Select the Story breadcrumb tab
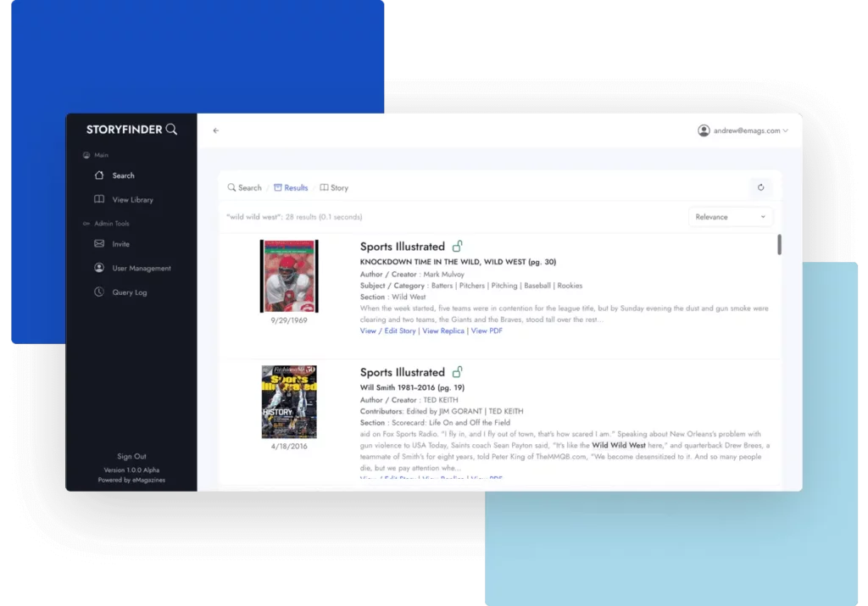The height and width of the screenshot is (606, 868). click(x=334, y=187)
